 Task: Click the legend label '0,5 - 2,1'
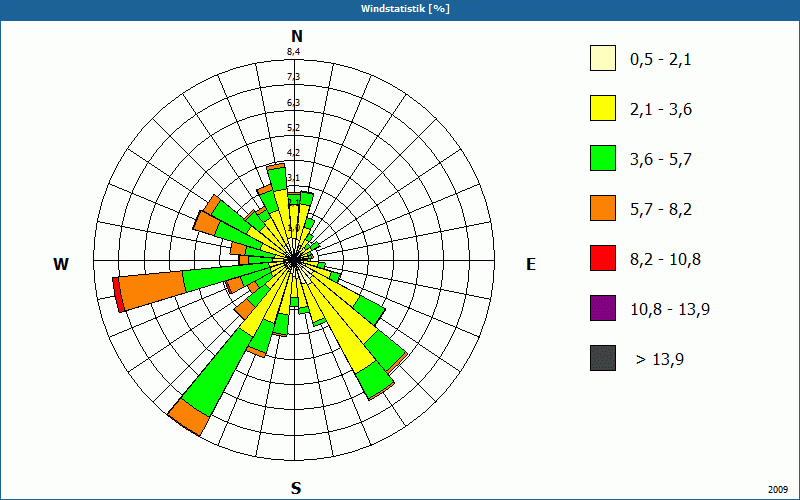click(x=661, y=60)
